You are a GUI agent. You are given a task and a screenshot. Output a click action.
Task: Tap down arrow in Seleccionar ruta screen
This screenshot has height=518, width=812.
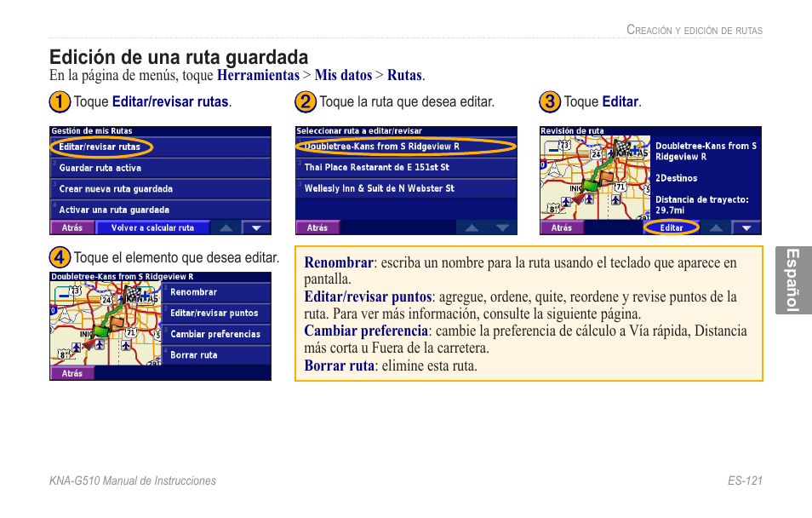pyautogui.click(x=502, y=227)
